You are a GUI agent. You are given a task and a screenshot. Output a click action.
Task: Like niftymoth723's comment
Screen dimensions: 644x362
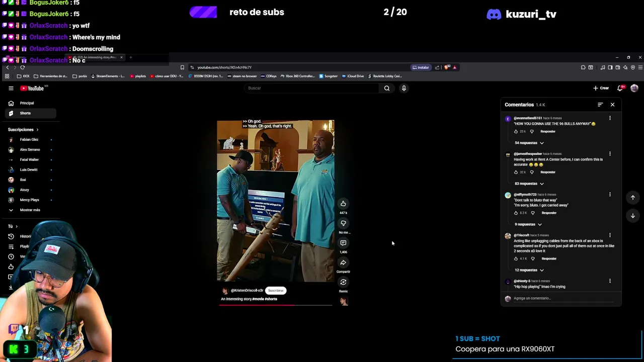516,213
